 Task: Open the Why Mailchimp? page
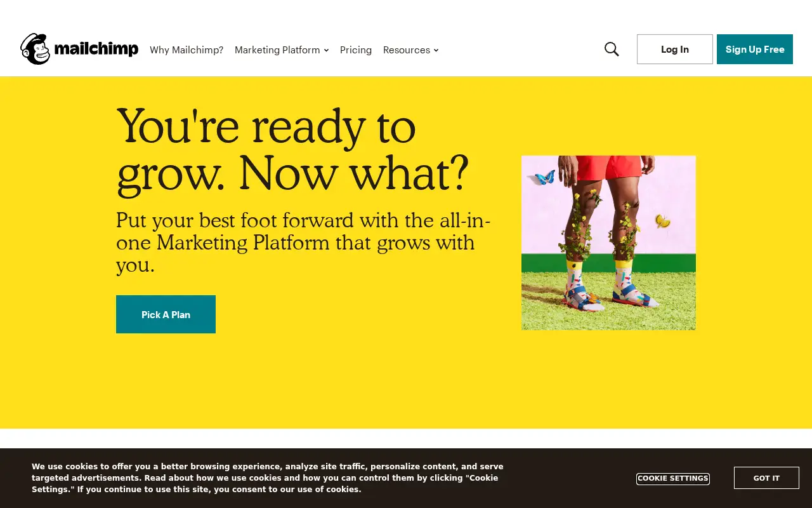pyautogui.click(x=187, y=50)
